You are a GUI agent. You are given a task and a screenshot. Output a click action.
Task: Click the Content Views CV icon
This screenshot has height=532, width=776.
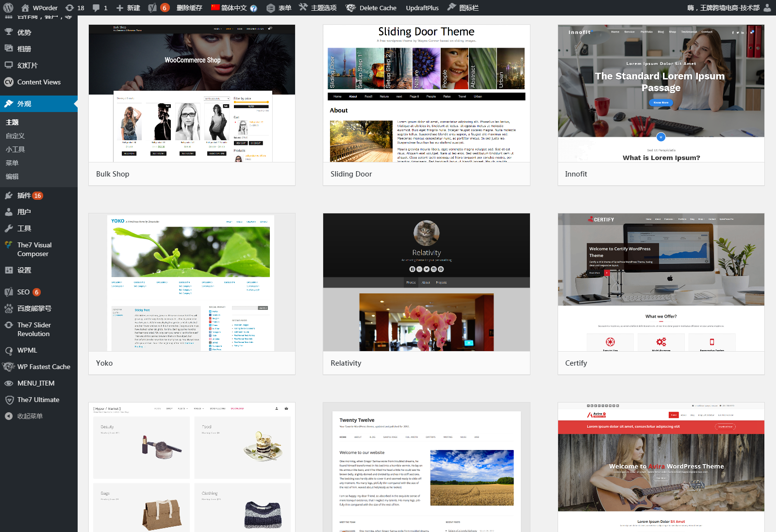(9, 82)
